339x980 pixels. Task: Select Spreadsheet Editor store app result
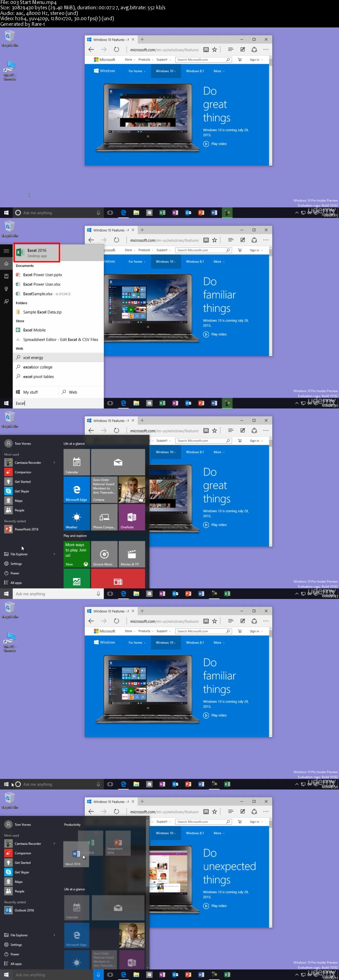[58, 339]
